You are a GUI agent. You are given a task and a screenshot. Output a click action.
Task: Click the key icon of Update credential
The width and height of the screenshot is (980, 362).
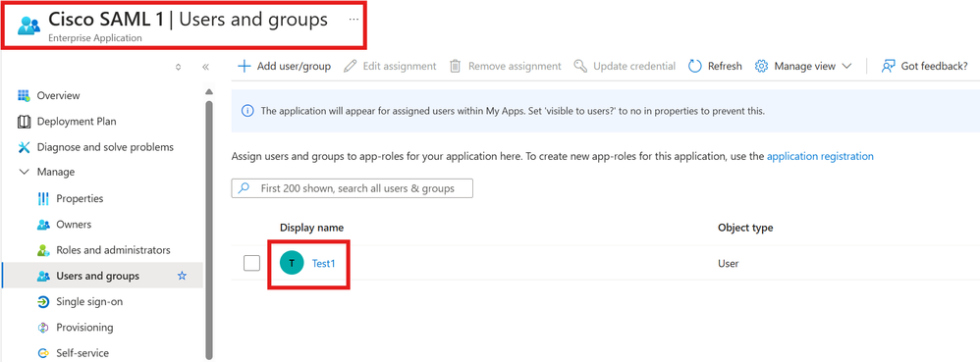[x=580, y=66]
